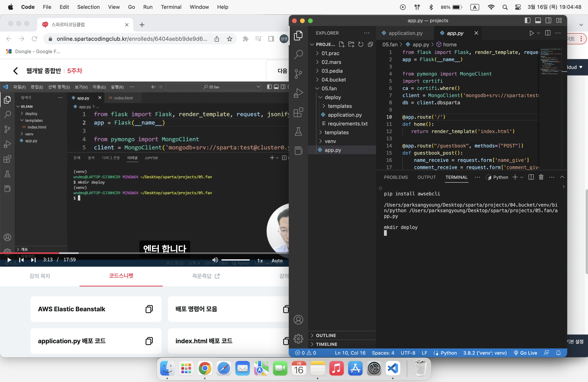This screenshot has height=382, width=588.
Task: Bookmark the page with star icon
Action: coord(230,39)
